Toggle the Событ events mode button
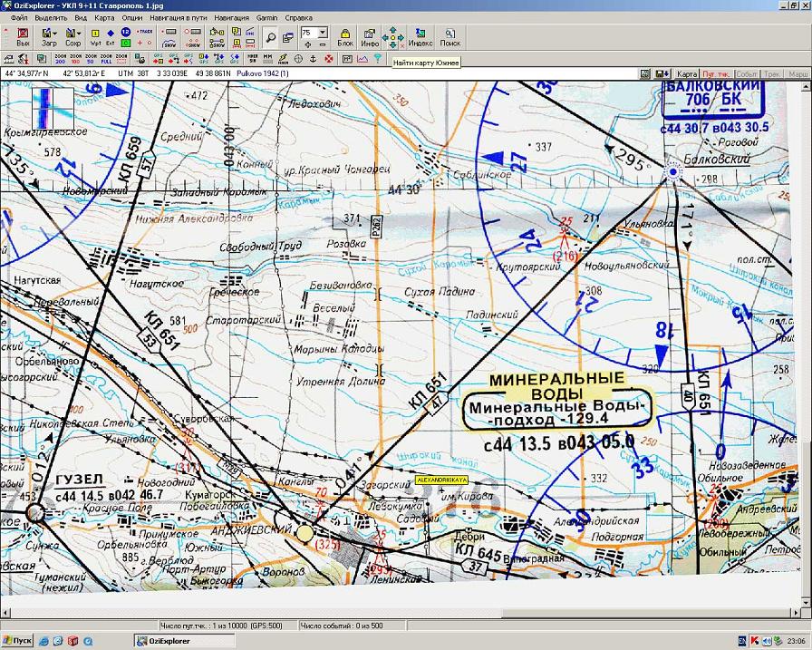The width and height of the screenshot is (812, 650). [x=746, y=74]
